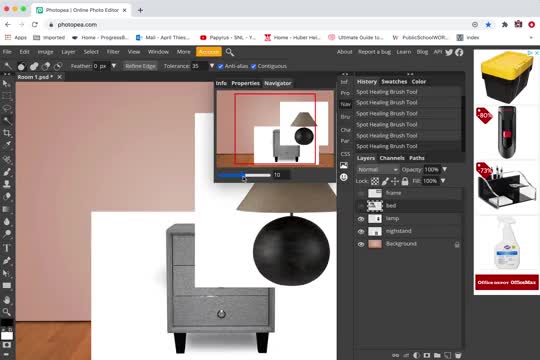The width and height of the screenshot is (540, 360).
Task: Open the Filter menu
Action: [113, 52]
